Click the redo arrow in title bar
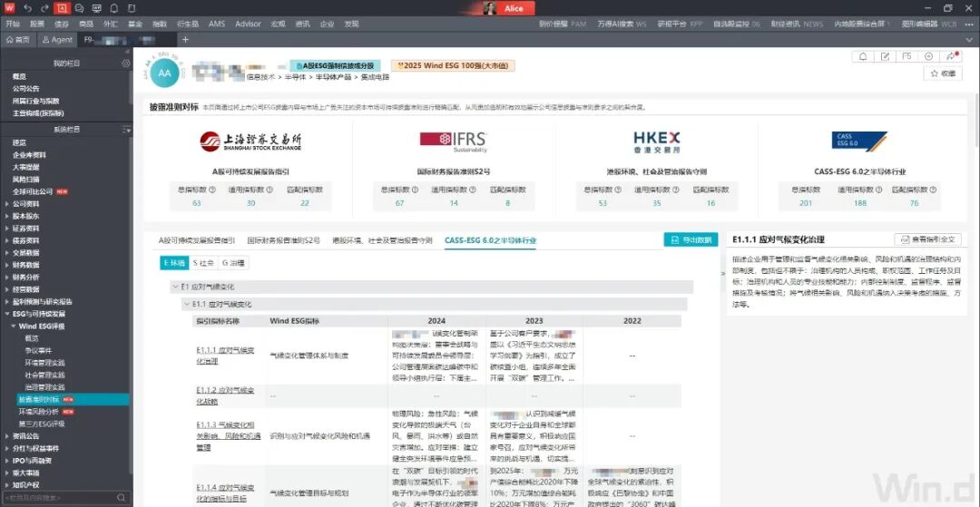The height and width of the screenshot is (507, 980). 44,8
